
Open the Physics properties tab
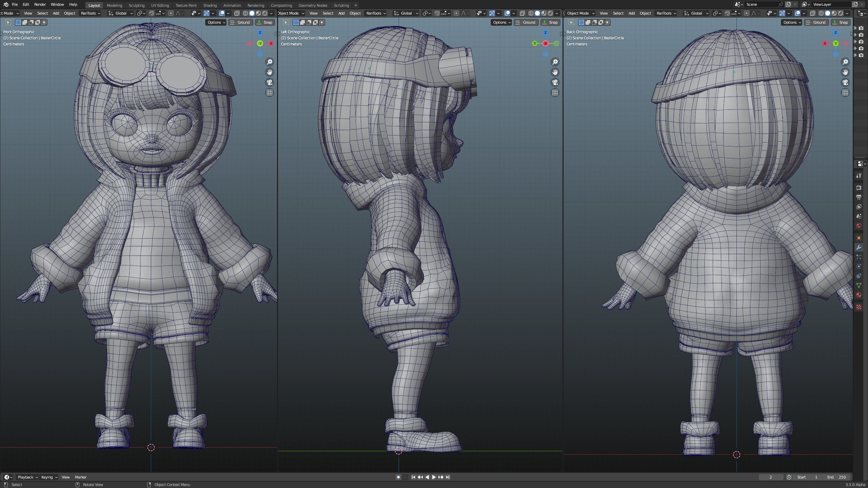[x=859, y=266]
